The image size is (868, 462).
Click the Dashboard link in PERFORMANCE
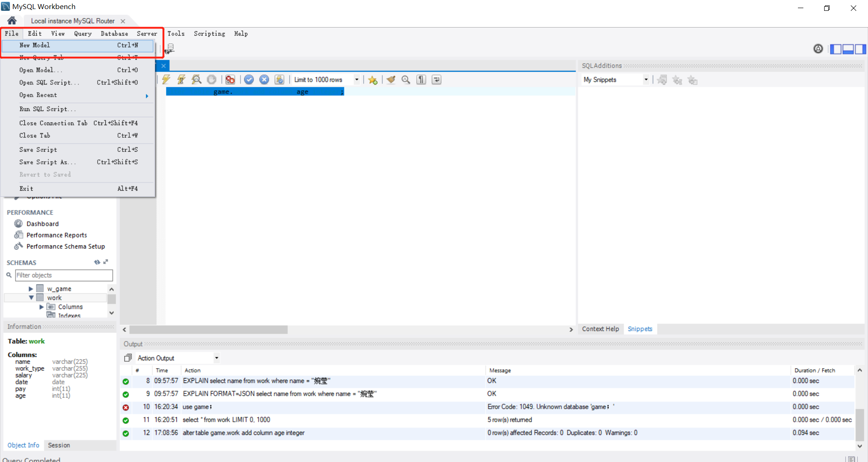42,224
